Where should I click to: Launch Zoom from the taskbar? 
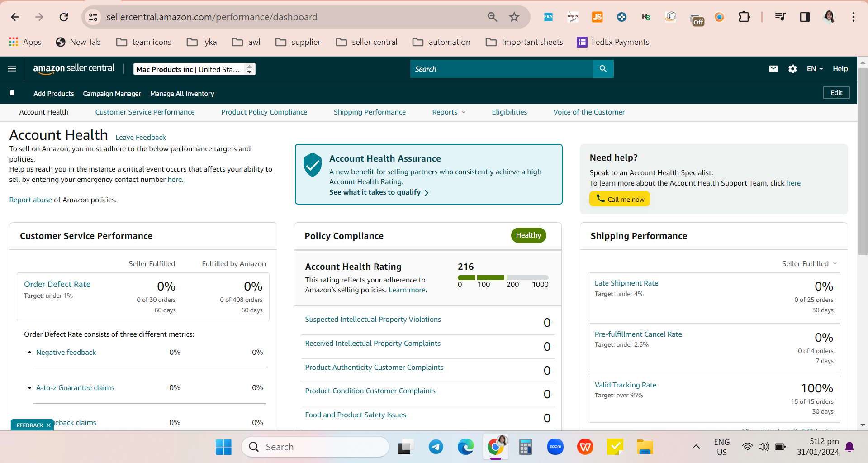point(555,447)
